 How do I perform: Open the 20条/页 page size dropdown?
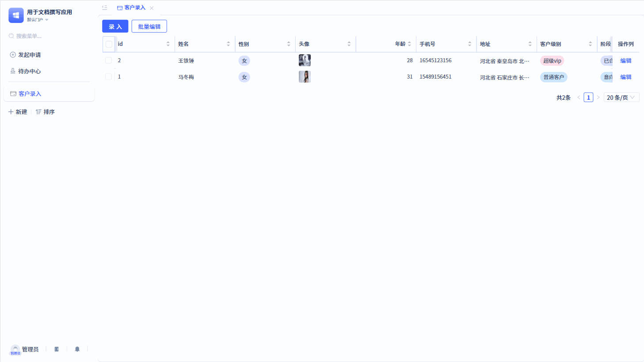[x=621, y=98]
